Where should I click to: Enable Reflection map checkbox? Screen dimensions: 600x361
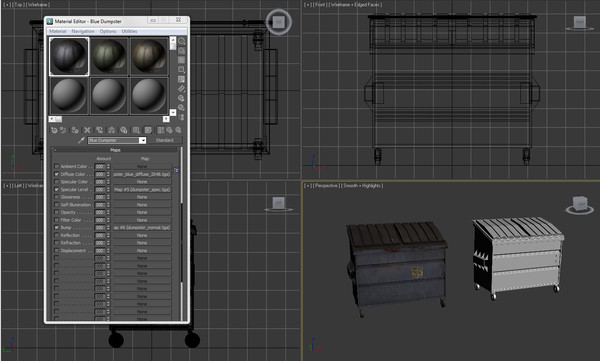coord(57,235)
